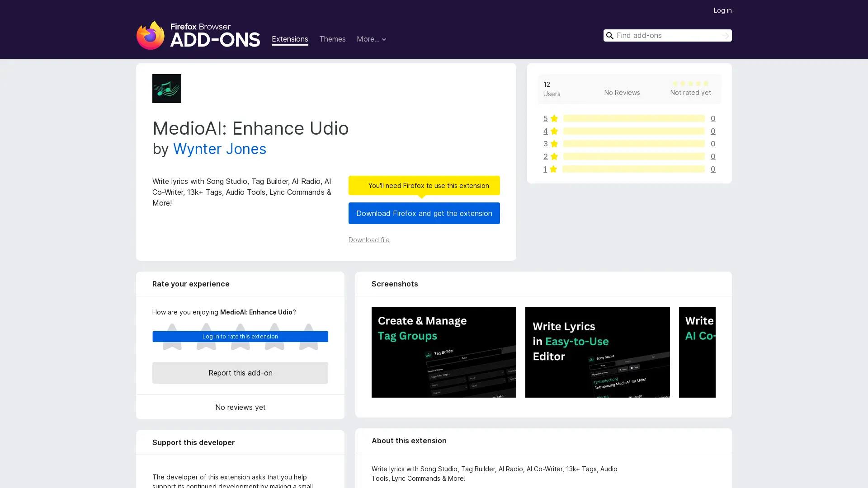Click the Wynter Jones developer link
The height and width of the screenshot is (488, 868).
click(x=219, y=149)
